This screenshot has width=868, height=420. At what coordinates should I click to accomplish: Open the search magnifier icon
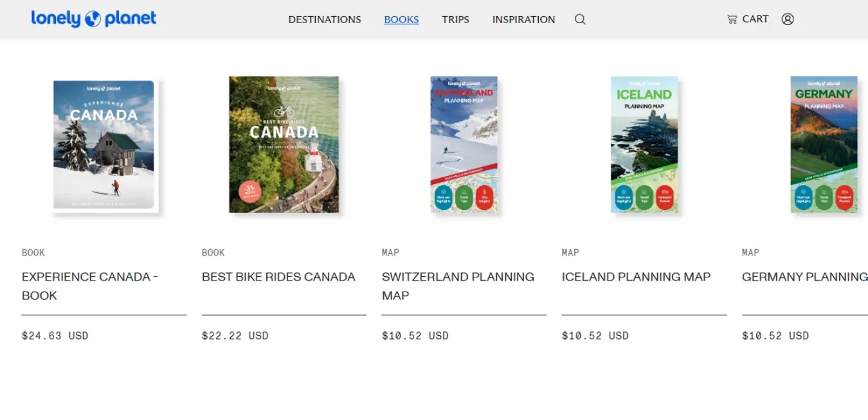click(x=580, y=19)
